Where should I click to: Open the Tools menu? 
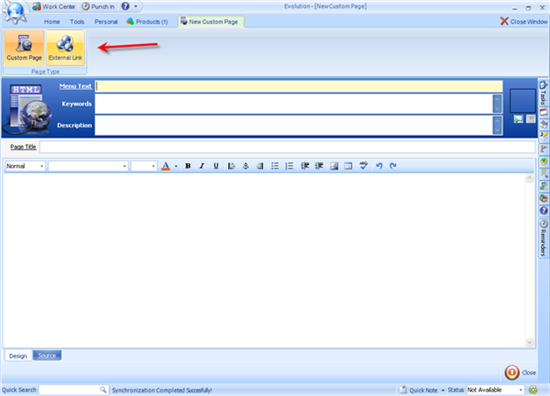(77, 22)
